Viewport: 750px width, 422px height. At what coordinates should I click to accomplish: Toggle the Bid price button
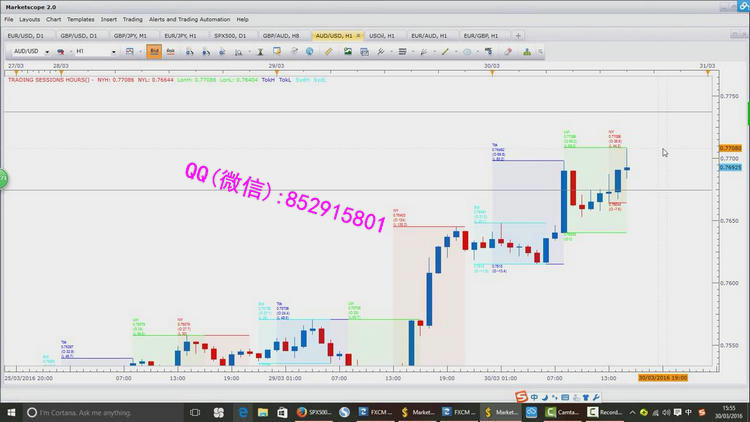155,51
